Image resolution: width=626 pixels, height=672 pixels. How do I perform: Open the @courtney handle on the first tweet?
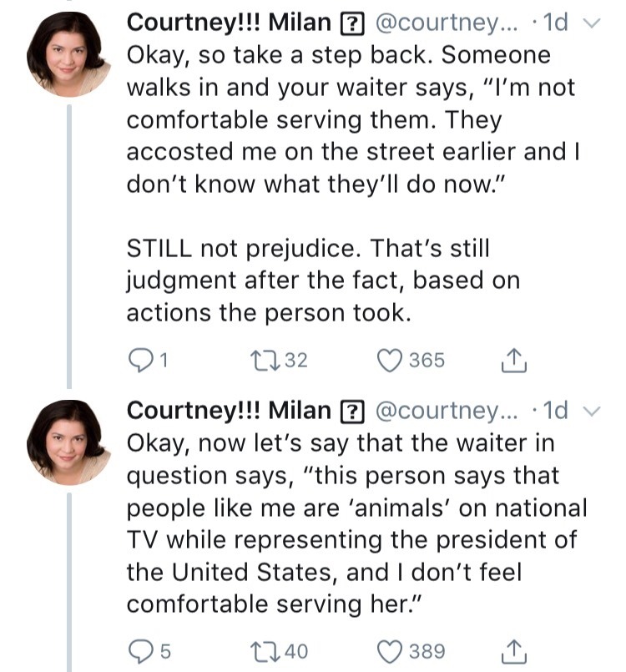(x=448, y=23)
